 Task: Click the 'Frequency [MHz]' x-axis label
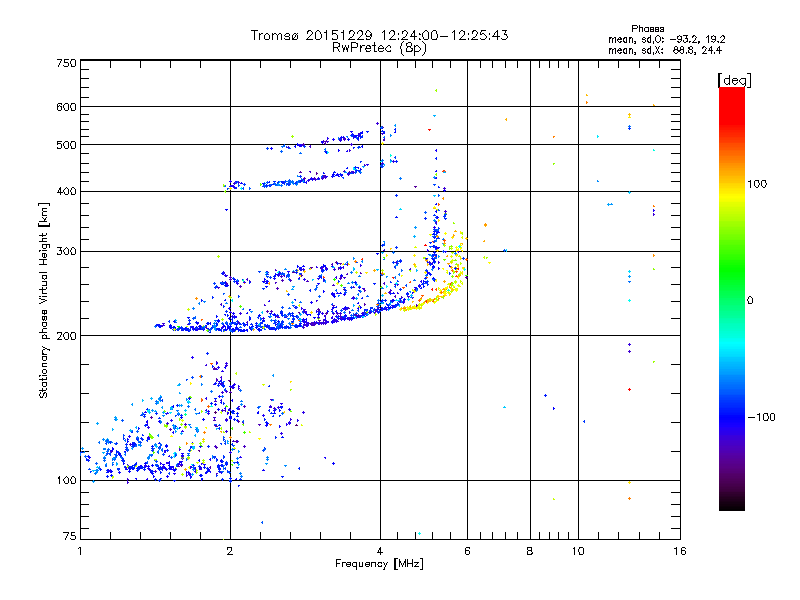click(379, 564)
